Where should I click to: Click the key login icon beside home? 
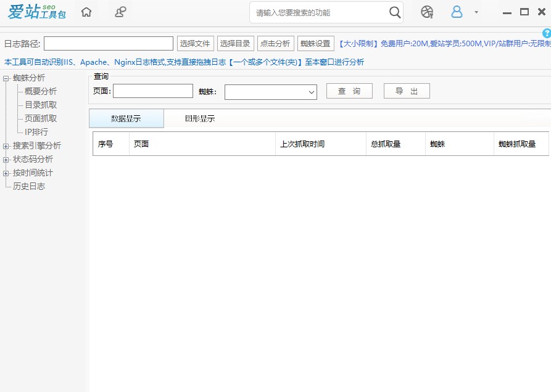[120, 11]
